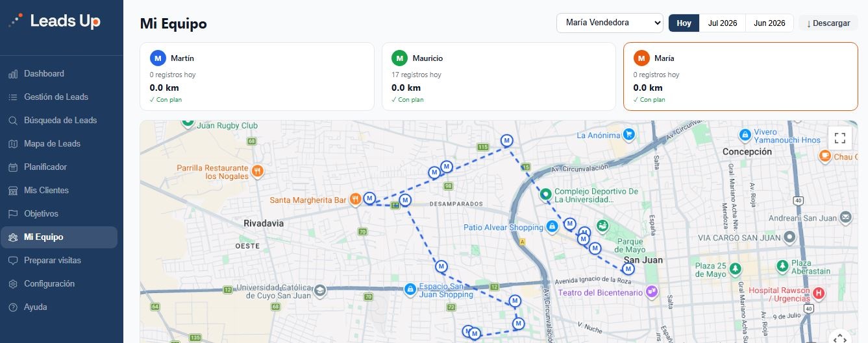Click the Ayuda question mark icon
The image size is (868, 343).
click(13, 307)
